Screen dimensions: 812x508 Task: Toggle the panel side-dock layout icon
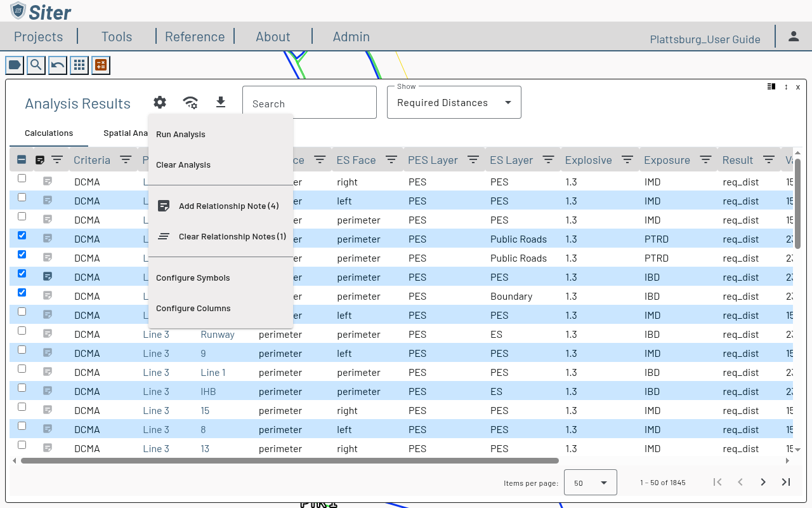tap(771, 86)
